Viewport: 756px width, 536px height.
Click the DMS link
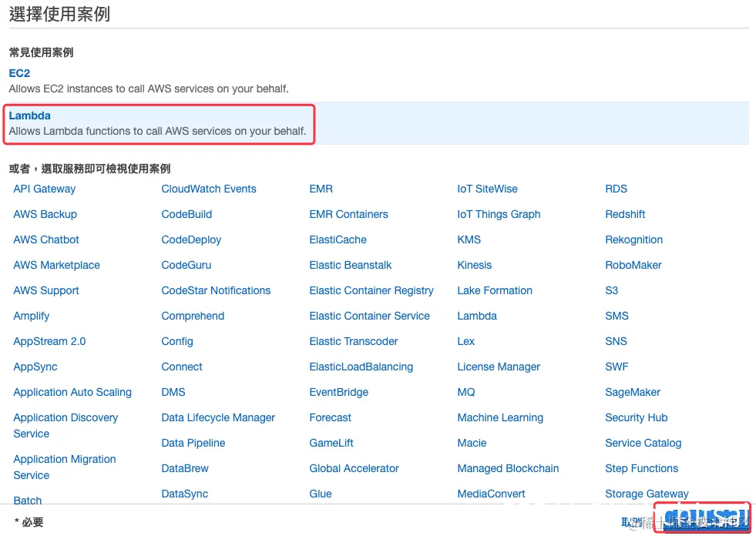pos(173,392)
